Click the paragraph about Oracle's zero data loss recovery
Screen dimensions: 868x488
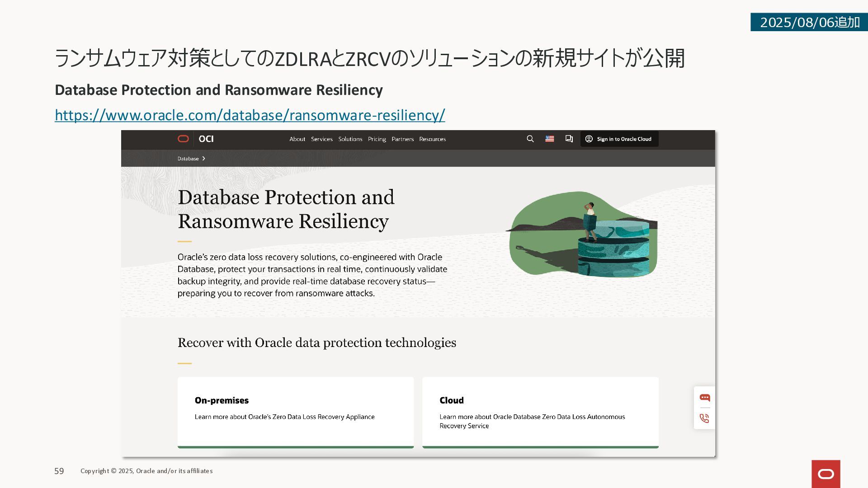[x=312, y=275]
